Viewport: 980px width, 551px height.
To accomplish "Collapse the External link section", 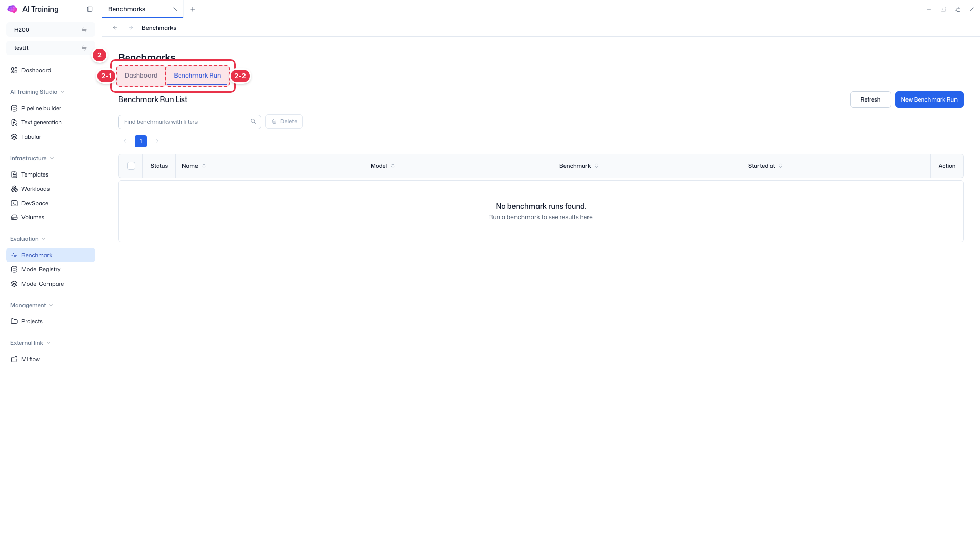I will (x=30, y=343).
